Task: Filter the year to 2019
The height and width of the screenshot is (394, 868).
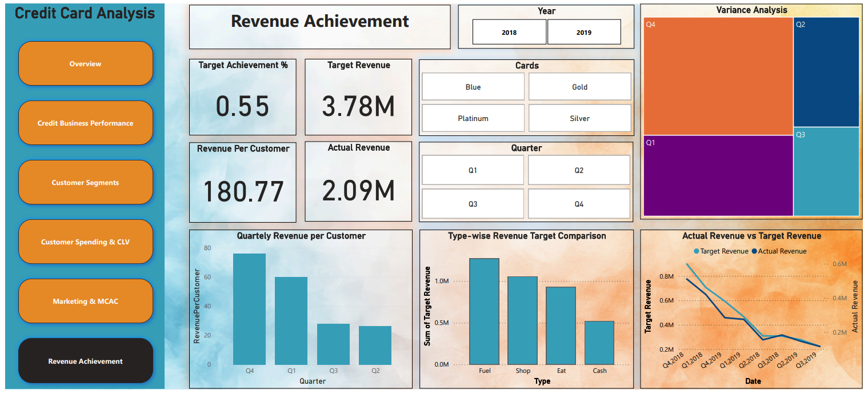Action: [584, 32]
